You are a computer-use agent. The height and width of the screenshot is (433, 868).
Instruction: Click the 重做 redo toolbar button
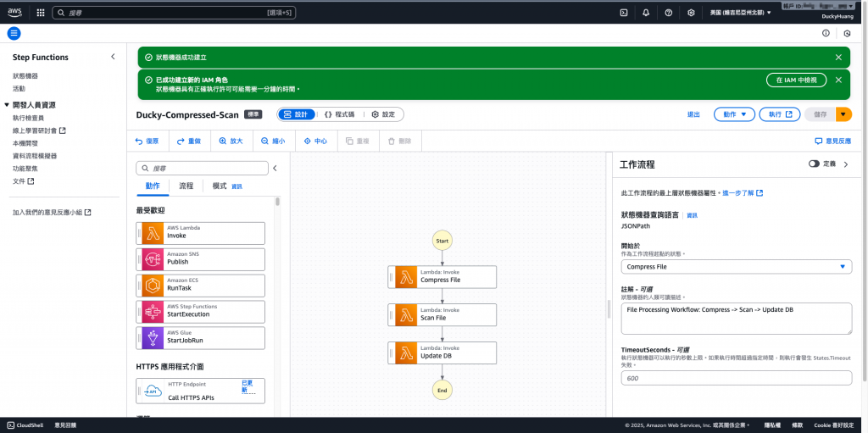[x=189, y=142]
